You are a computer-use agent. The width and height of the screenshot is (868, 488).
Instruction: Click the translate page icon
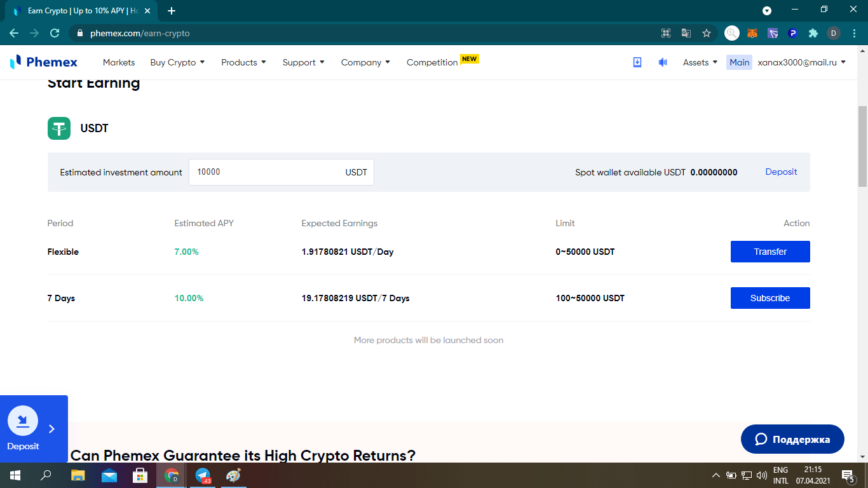[686, 33]
